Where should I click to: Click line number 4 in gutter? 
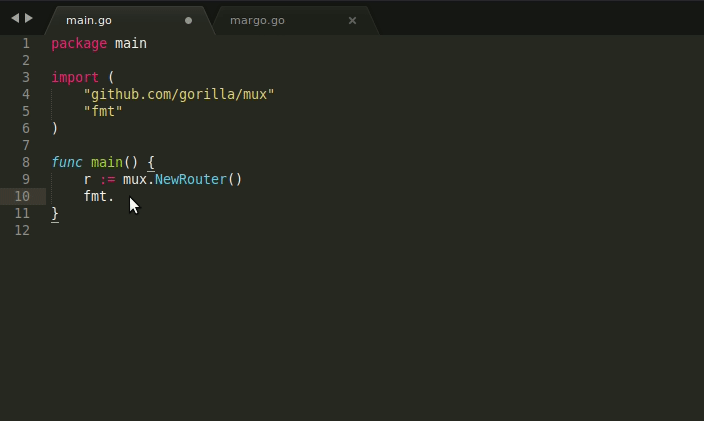pyautogui.click(x=26, y=94)
